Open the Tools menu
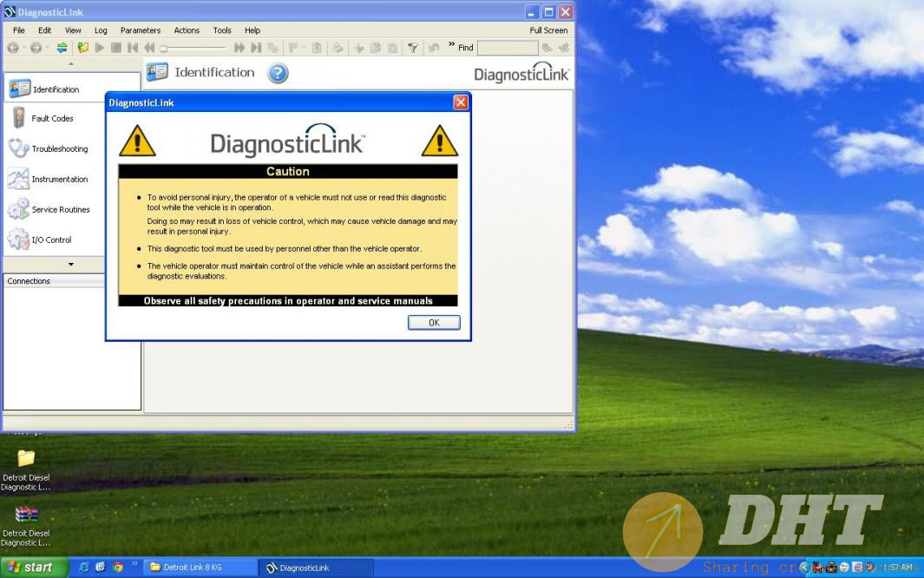The height and width of the screenshot is (578, 924). [222, 30]
